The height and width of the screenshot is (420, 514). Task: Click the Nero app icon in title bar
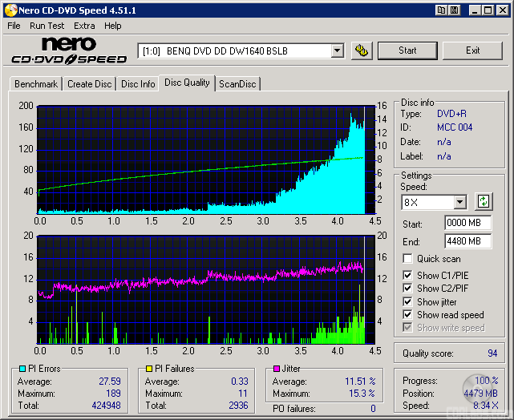point(10,10)
